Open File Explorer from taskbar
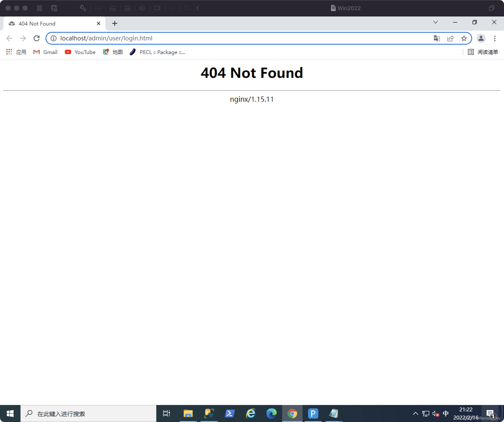 [x=188, y=413]
